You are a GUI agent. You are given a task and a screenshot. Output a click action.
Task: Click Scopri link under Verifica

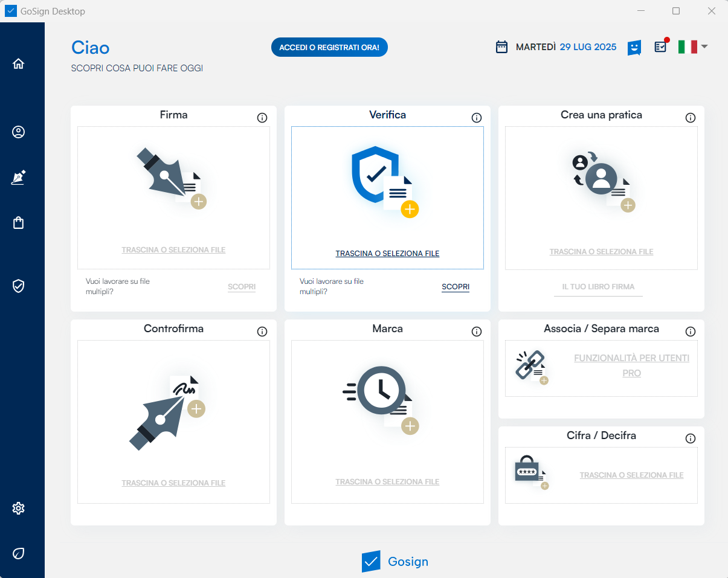coord(456,287)
